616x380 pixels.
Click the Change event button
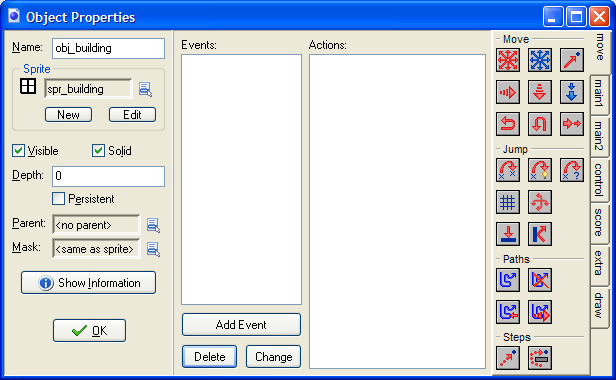coord(273,357)
